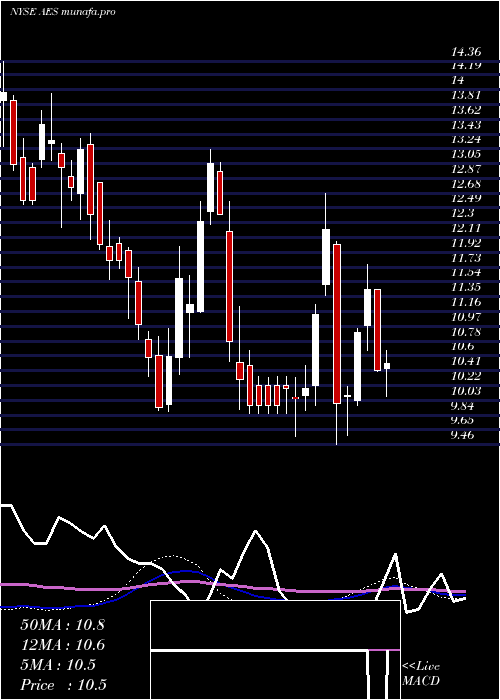Click the 10.78 price axis label
Viewport: 500px width, 700px height.
466,332
